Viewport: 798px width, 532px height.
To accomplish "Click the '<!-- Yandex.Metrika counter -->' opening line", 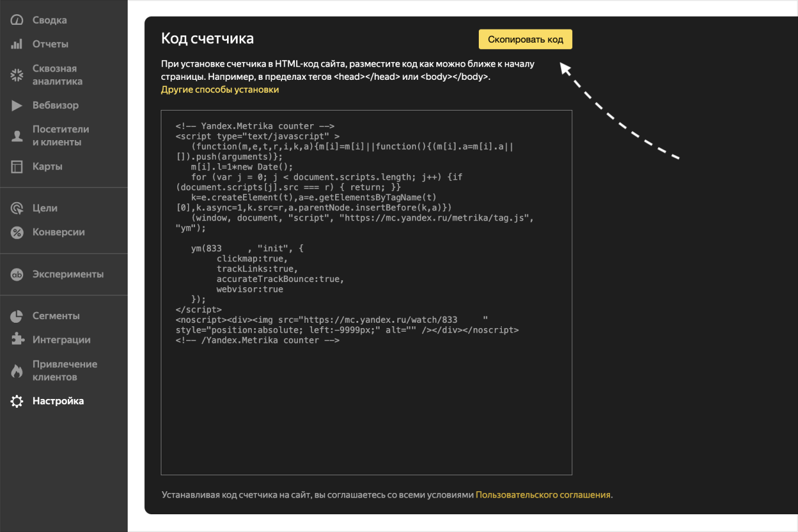I will click(255, 126).
